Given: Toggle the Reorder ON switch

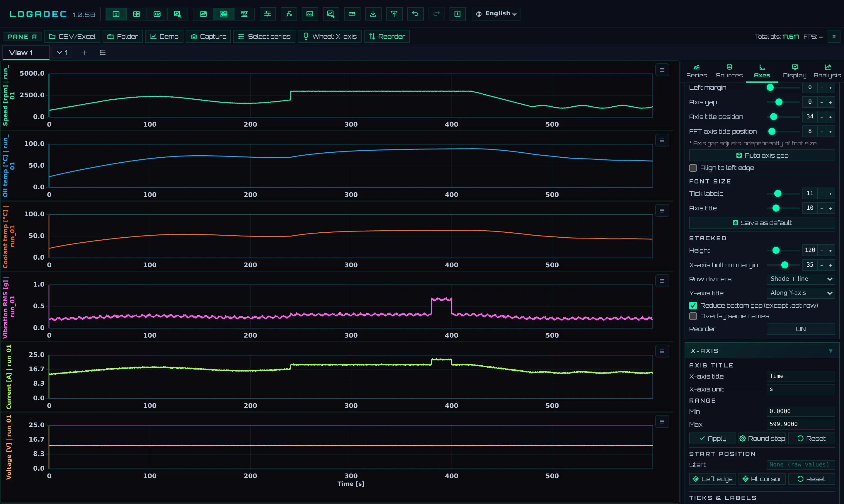Looking at the screenshot, I should (x=801, y=329).
